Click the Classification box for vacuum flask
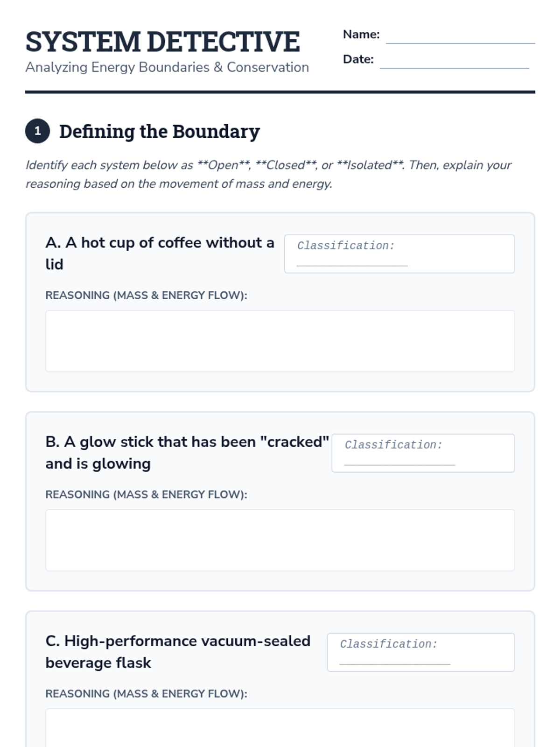 point(420,652)
